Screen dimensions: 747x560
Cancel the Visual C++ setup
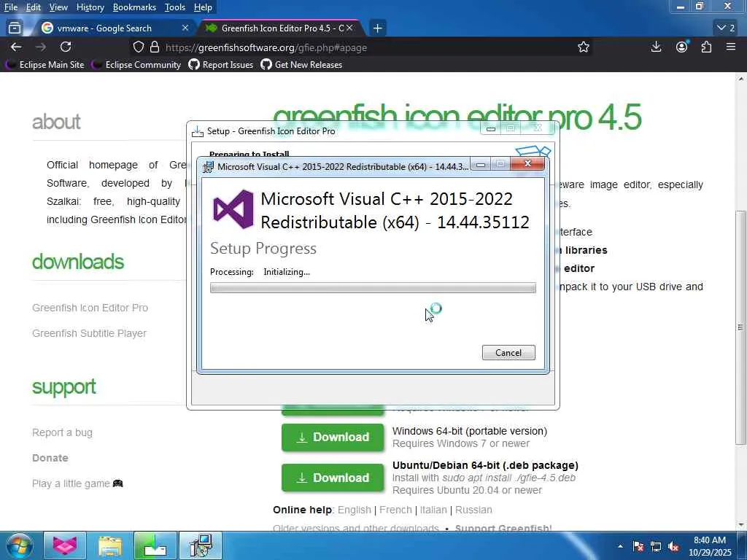click(508, 352)
